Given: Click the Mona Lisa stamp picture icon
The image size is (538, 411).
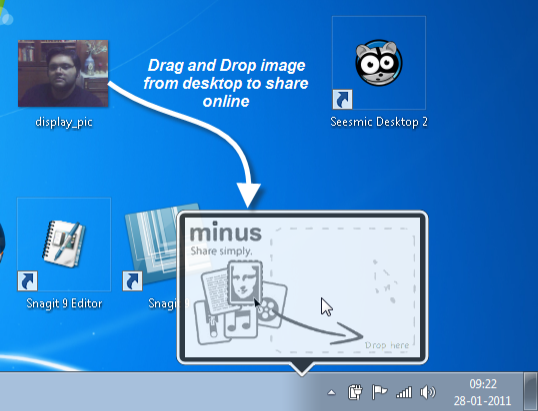Looking at the screenshot, I should 245,282.
